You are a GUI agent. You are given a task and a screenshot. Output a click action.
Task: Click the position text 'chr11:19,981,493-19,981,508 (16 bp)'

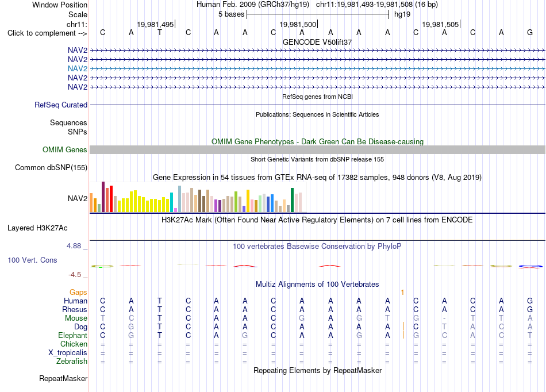pyautogui.click(x=377, y=5)
